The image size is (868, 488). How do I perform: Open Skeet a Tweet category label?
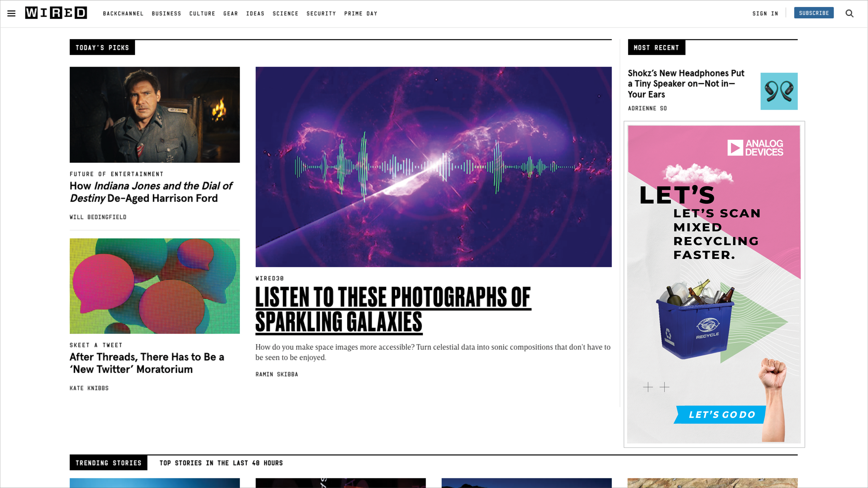tap(96, 345)
